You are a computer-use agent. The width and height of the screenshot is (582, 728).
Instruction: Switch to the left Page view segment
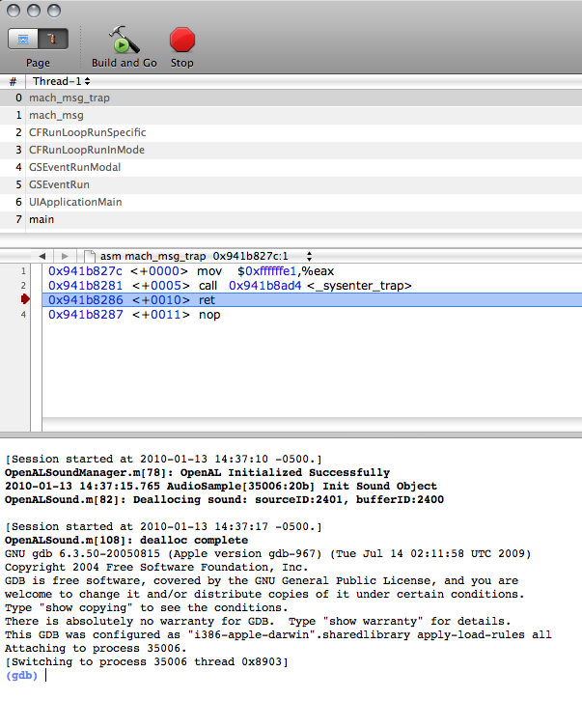pyautogui.click(x=23, y=39)
